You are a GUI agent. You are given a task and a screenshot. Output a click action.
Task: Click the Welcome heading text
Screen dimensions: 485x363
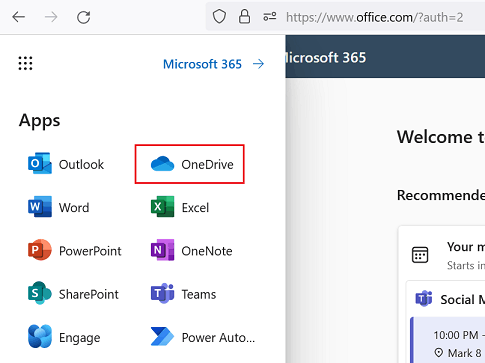point(441,137)
